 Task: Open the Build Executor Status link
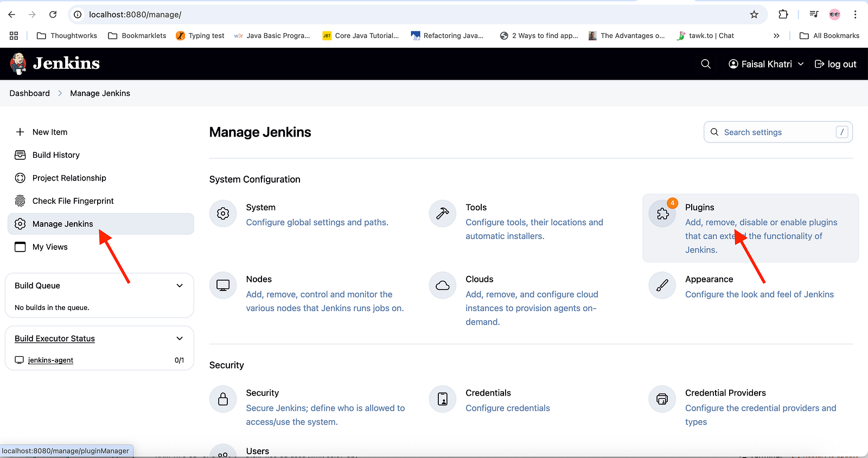coord(55,338)
